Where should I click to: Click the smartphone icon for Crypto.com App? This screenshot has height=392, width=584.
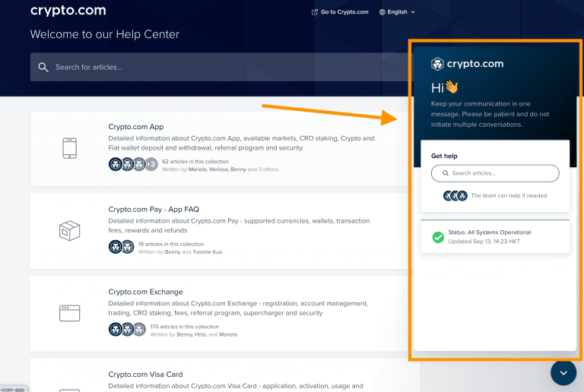(69, 148)
